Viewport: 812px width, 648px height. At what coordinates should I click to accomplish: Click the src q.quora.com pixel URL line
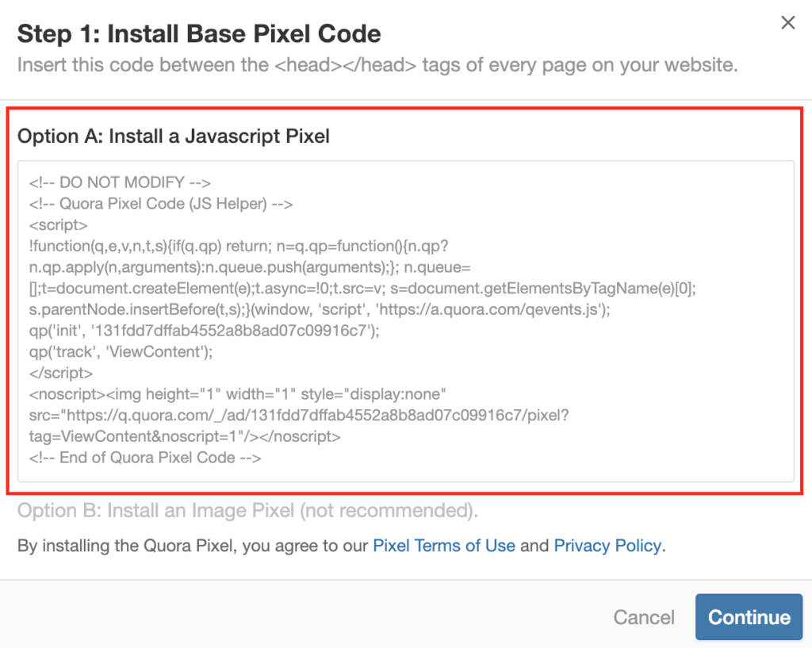point(299,416)
